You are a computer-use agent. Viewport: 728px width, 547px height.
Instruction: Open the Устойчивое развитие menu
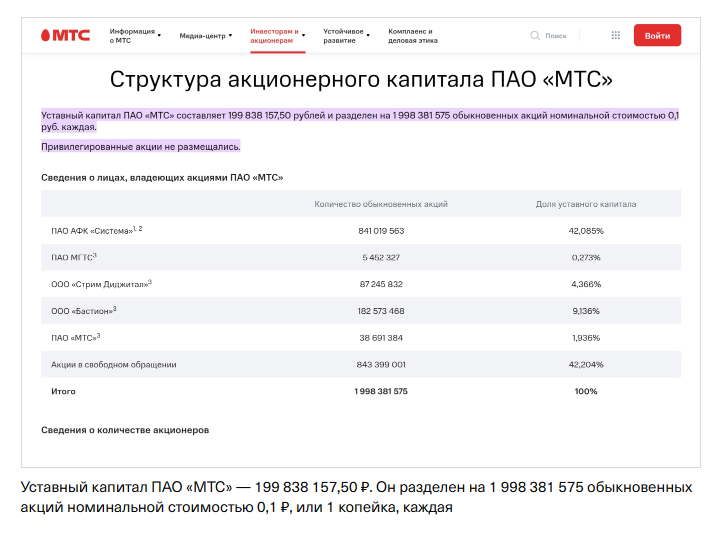pyautogui.click(x=343, y=36)
